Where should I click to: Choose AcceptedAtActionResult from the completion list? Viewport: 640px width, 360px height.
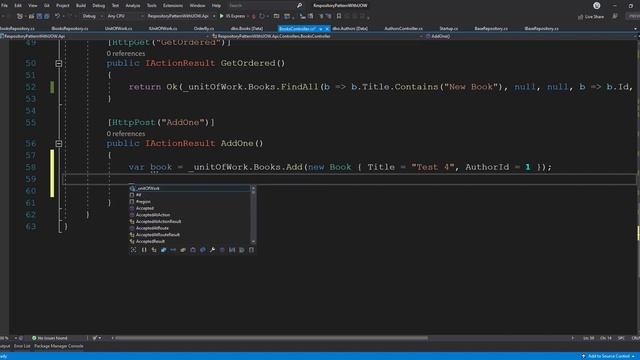190,222
